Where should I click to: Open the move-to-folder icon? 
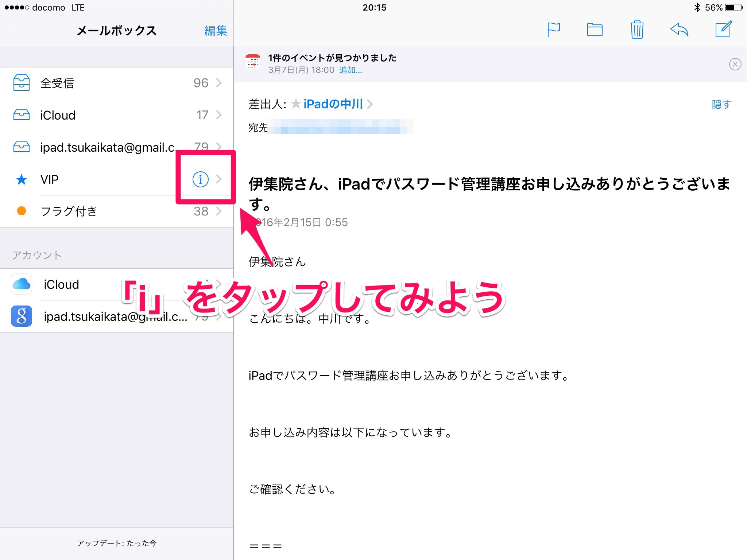[x=595, y=30]
